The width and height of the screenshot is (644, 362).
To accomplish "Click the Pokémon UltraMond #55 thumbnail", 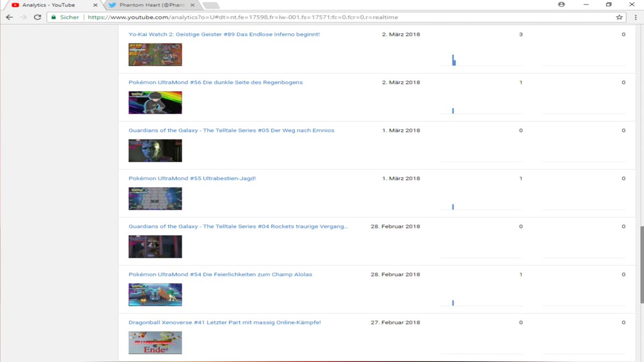I will (x=155, y=198).
